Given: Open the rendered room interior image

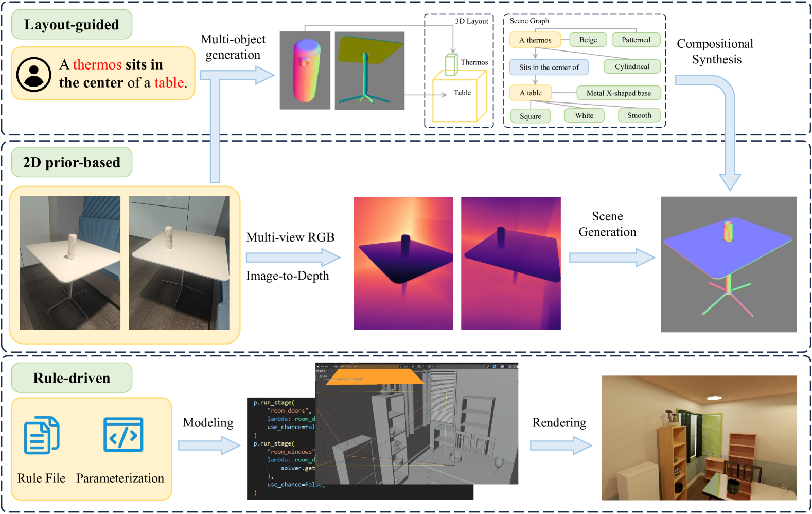Looking at the screenshot, I should [699, 438].
